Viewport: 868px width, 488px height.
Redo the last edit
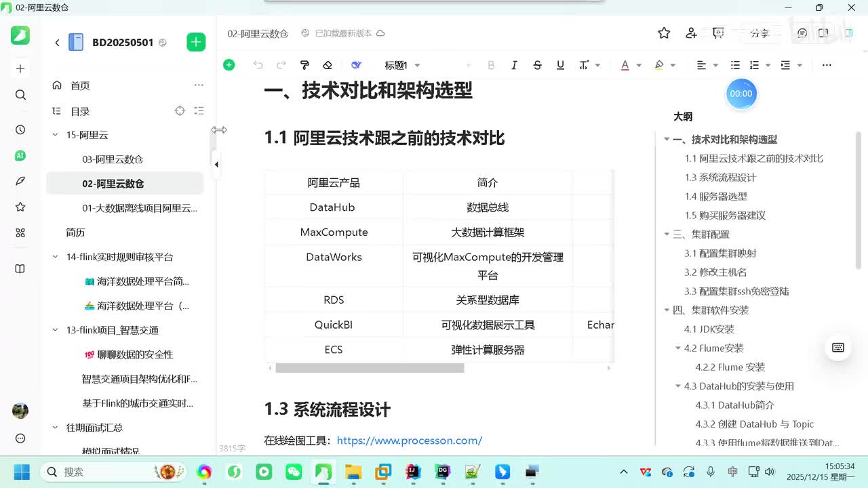(281, 65)
